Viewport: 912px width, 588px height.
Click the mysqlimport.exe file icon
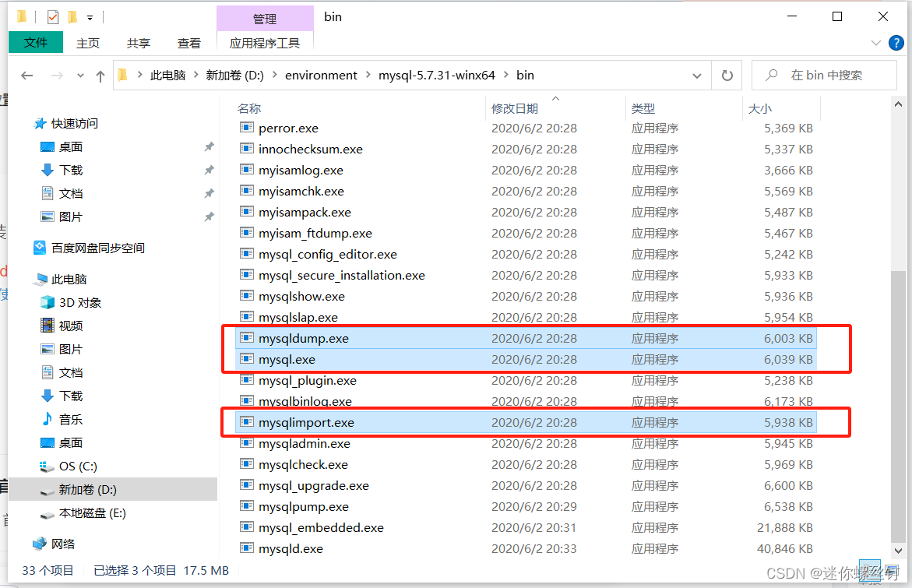pos(247,421)
